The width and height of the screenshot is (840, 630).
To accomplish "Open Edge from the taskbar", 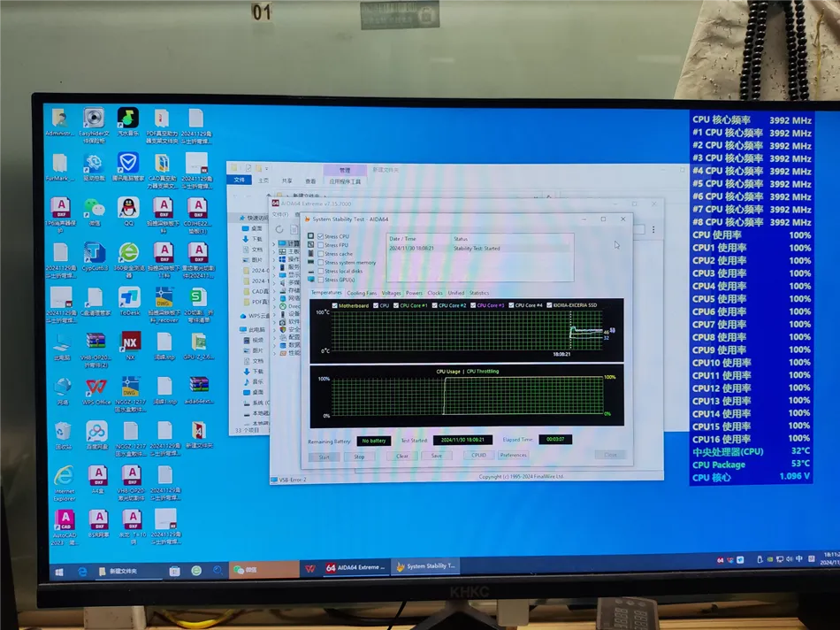I will tap(82, 572).
